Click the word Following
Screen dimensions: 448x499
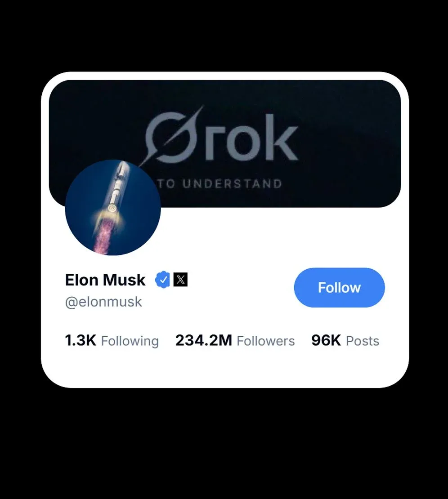click(x=130, y=341)
